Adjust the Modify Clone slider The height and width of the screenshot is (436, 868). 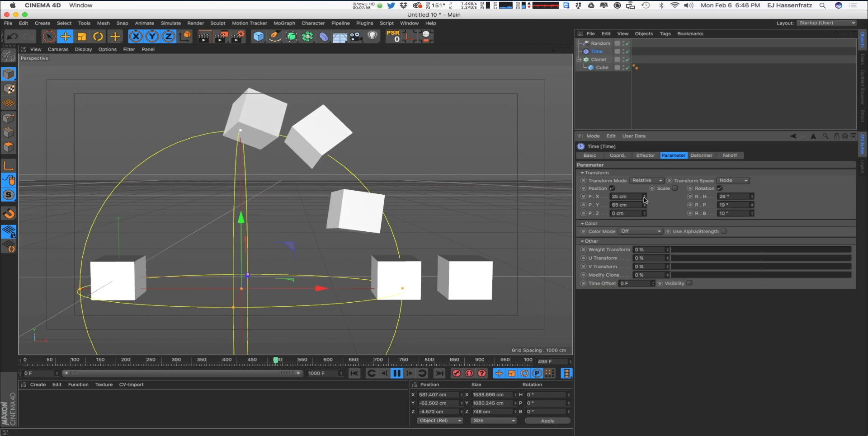(x=761, y=275)
